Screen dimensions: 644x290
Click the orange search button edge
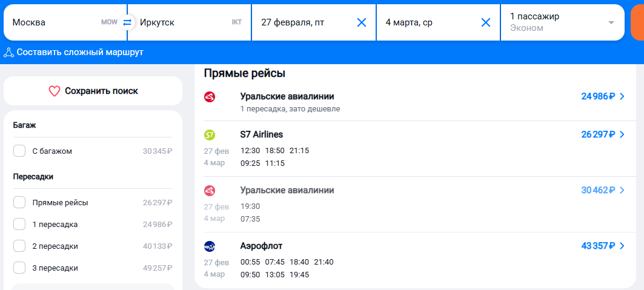point(637,22)
